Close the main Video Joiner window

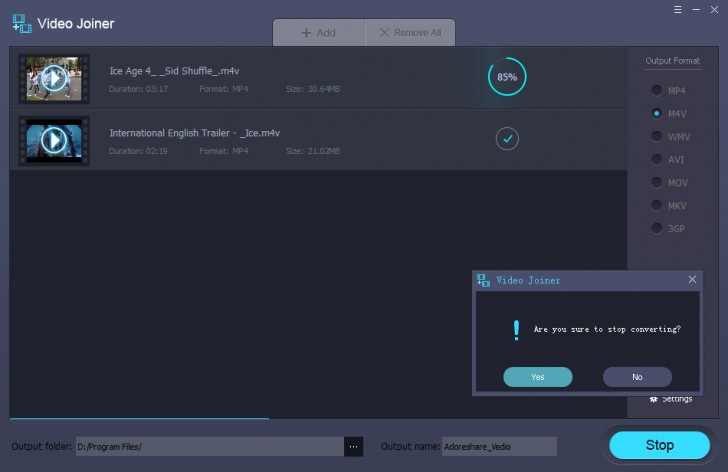[x=714, y=9]
